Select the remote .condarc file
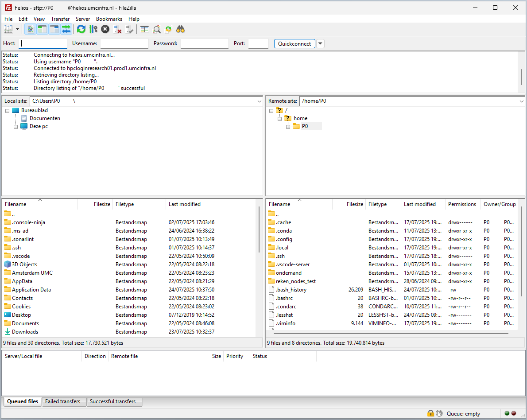This screenshot has height=420, width=527. point(286,306)
